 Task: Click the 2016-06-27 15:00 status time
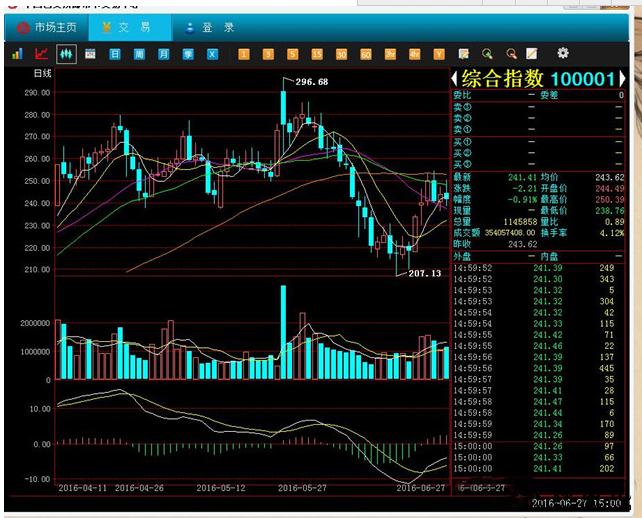tap(576, 503)
